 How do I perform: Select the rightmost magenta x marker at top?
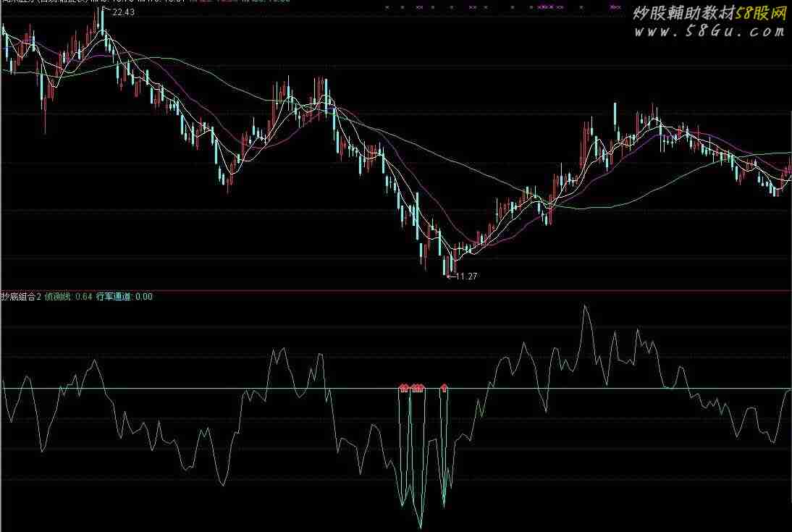click(618, 7)
